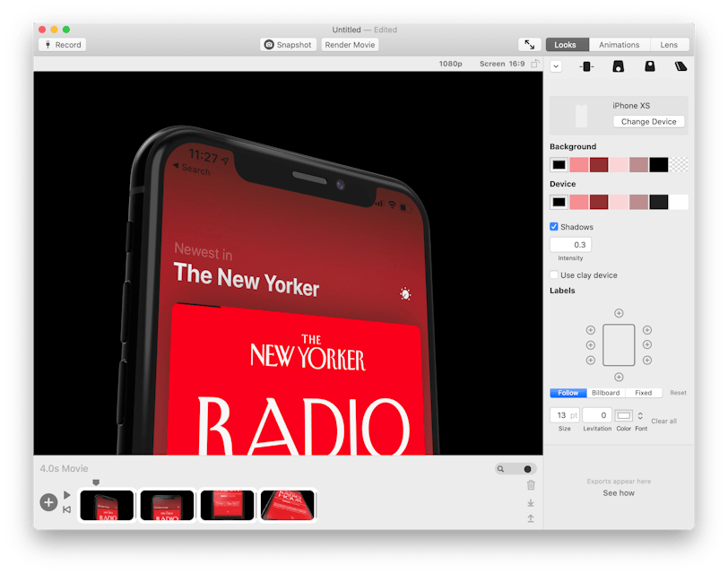The height and width of the screenshot is (574, 728).
Task: Add a new keyframe with plus button
Action: click(48, 502)
